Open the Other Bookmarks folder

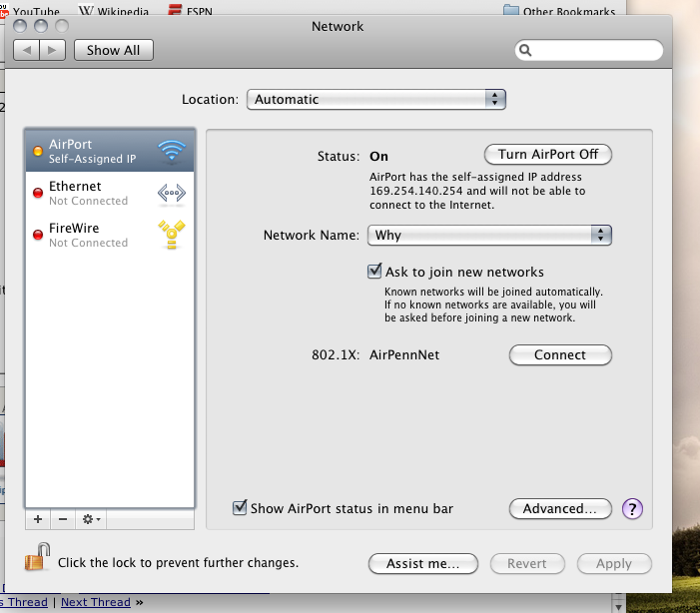559,11
